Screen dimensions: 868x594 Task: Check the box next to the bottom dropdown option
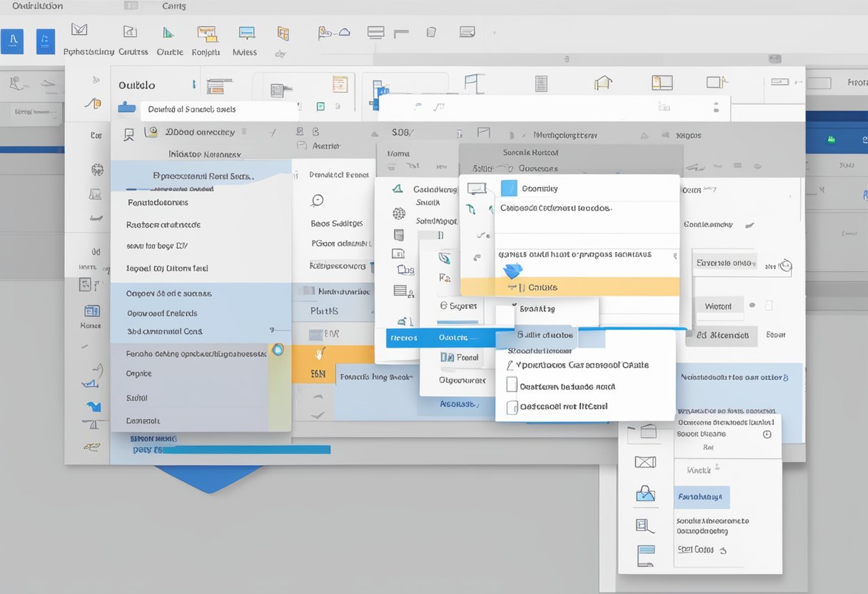click(511, 407)
